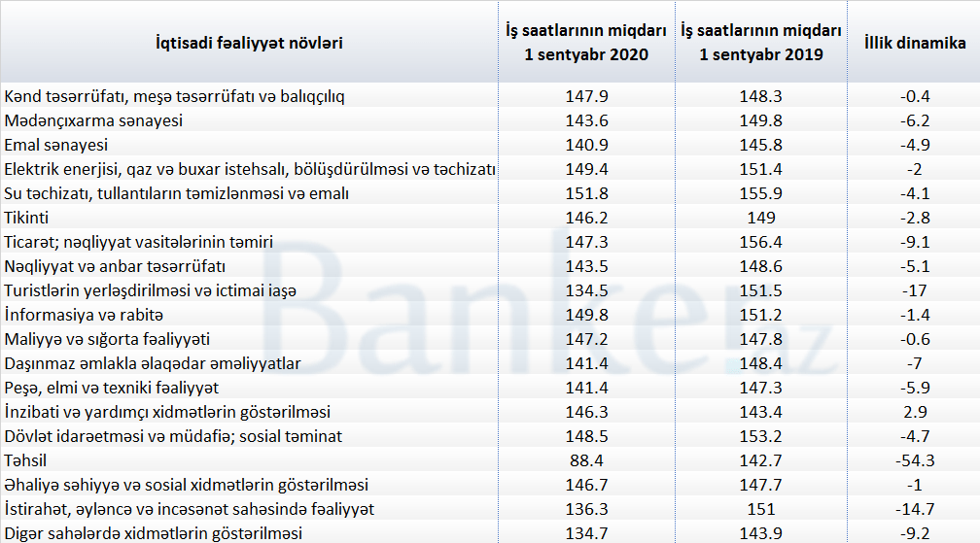Click the 2.9 positive dynamics value
This screenshot has height=543, width=980.
point(915,412)
